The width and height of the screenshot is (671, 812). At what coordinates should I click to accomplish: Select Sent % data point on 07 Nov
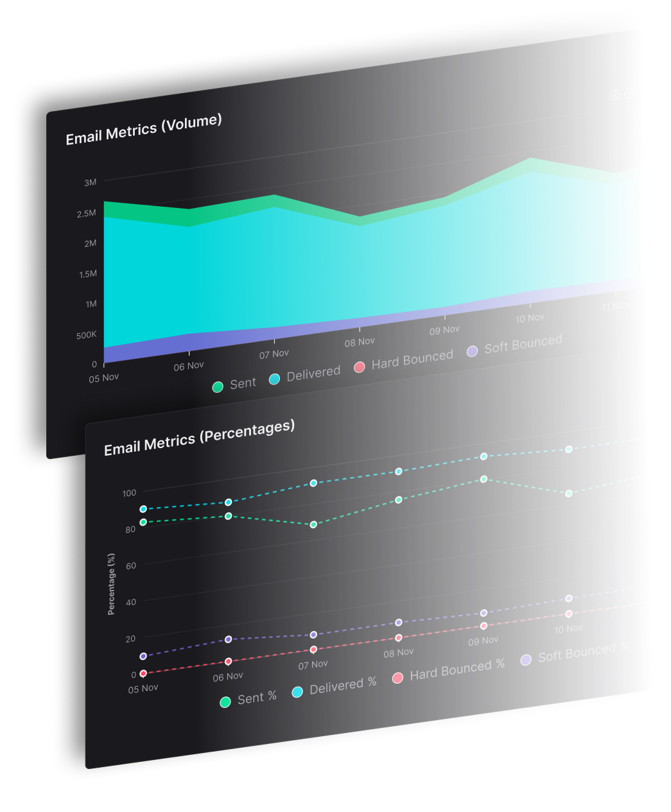(x=313, y=524)
